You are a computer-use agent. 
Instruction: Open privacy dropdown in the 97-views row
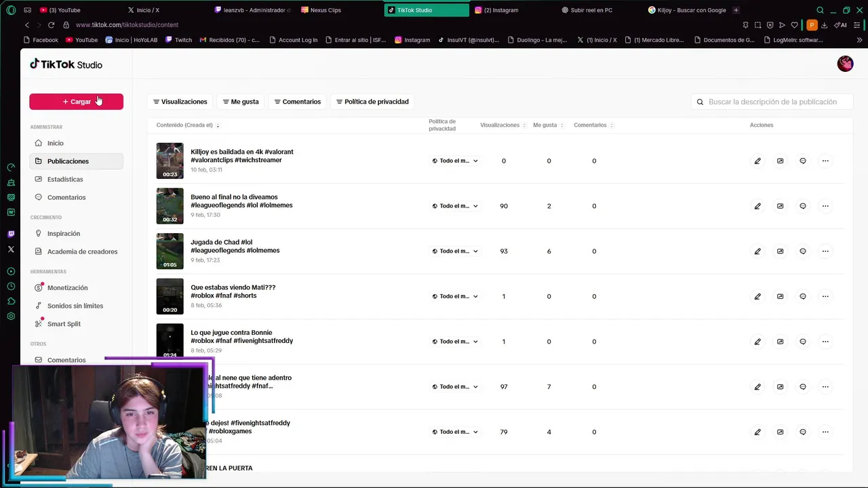pos(455,387)
